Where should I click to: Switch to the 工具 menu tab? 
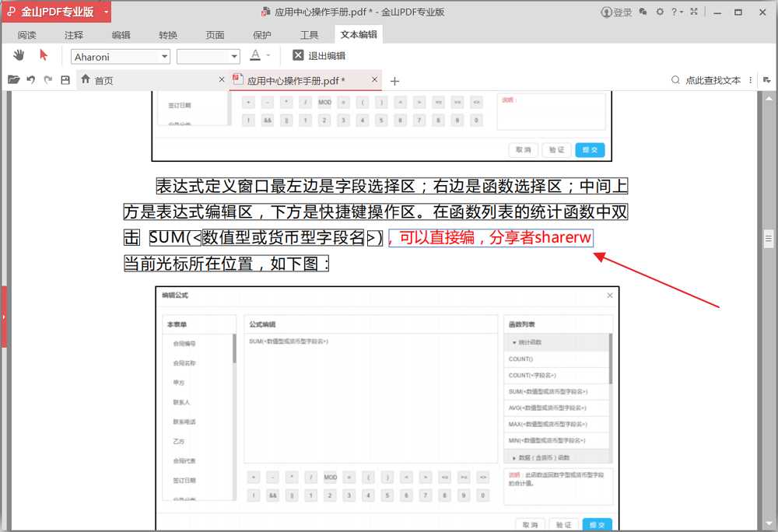[308, 34]
